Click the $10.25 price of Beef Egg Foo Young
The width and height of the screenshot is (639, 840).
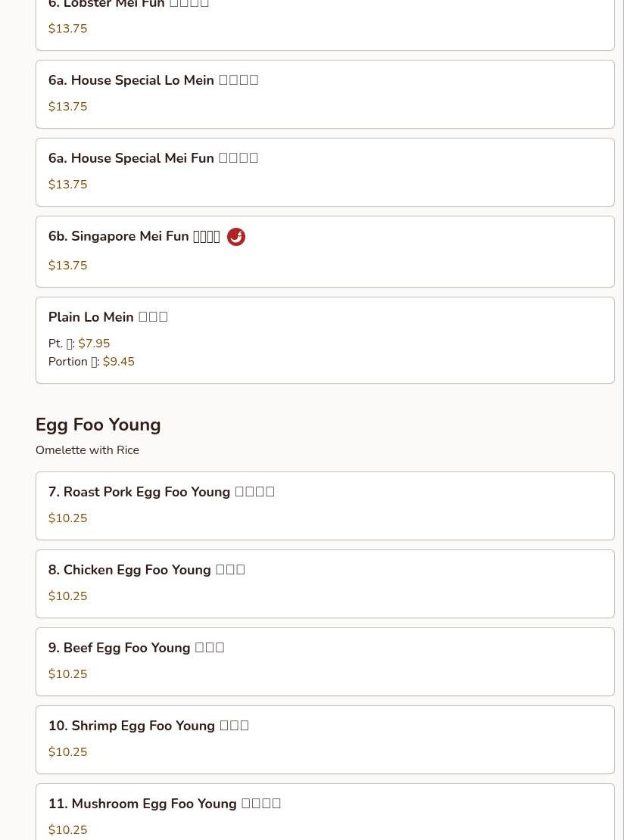click(x=67, y=674)
